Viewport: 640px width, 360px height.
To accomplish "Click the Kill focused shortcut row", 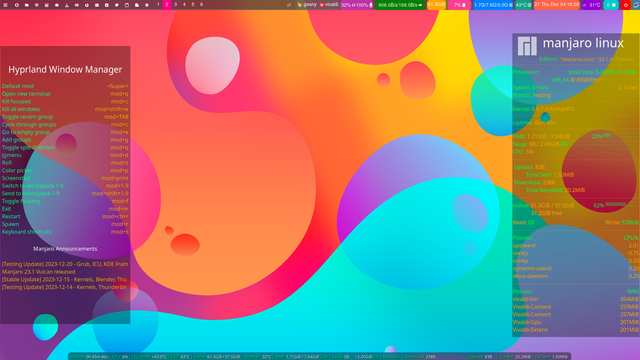I will point(65,102).
